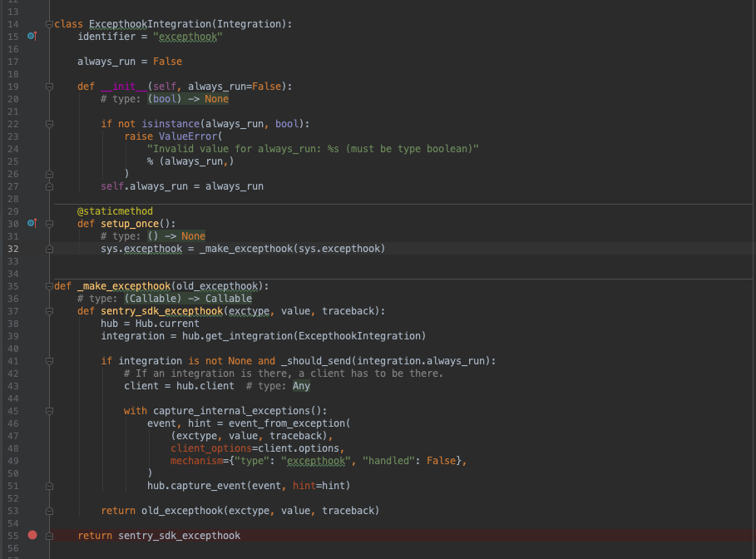The height and width of the screenshot is (559, 756).
Task: Click the 'Any' type hint on line 43
Action: click(x=301, y=386)
